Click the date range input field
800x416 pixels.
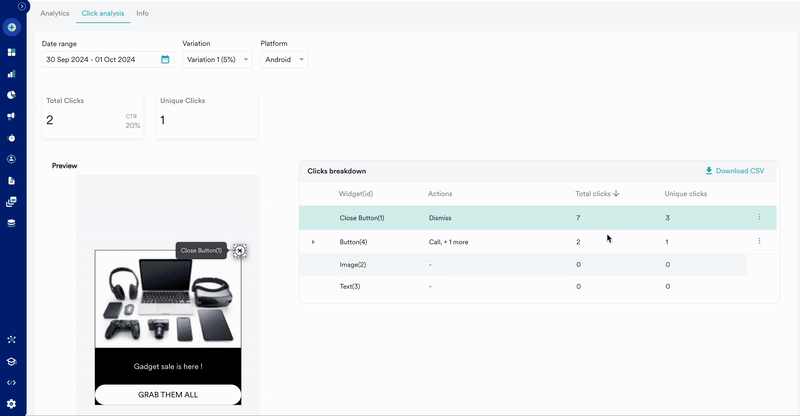click(x=100, y=60)
